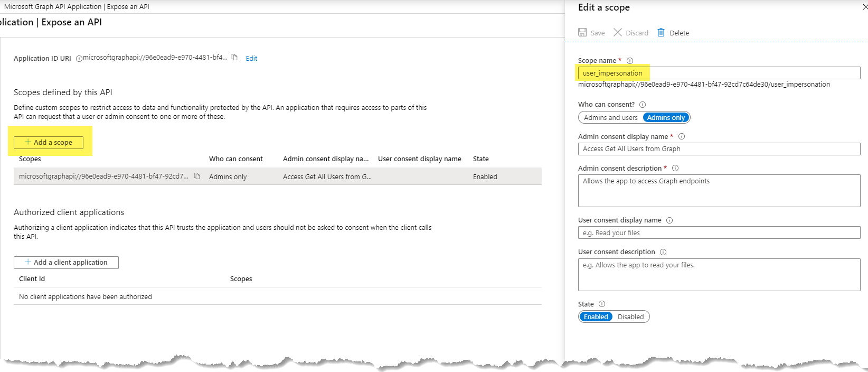
Task: Set scope state to Enabled
Action: [x=596, y=317]
